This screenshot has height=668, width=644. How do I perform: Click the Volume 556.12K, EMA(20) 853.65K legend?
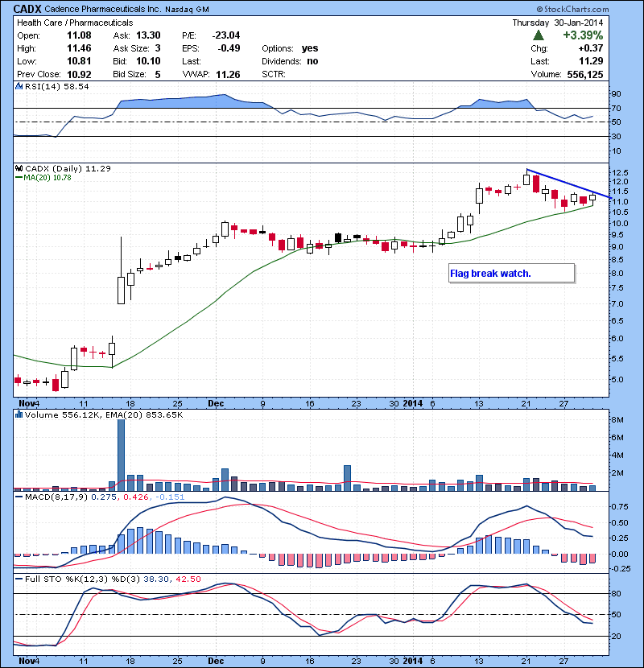click(104, 414)
